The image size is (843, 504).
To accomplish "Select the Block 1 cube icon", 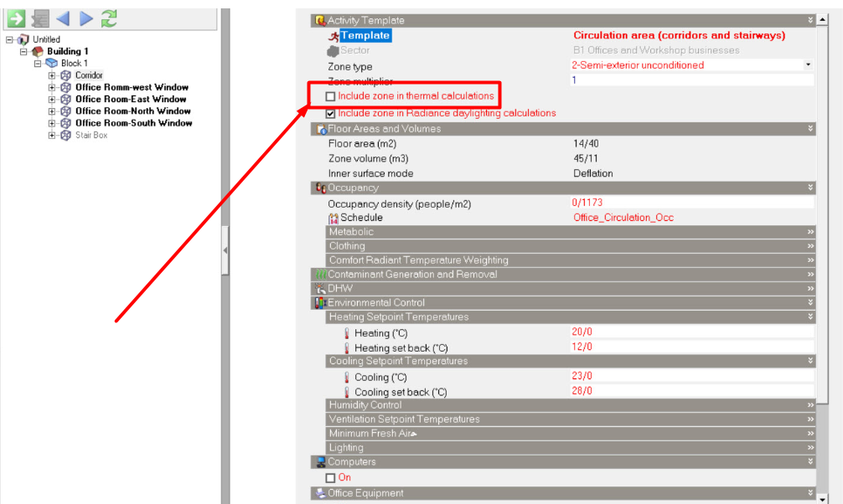I will point(52,64).
